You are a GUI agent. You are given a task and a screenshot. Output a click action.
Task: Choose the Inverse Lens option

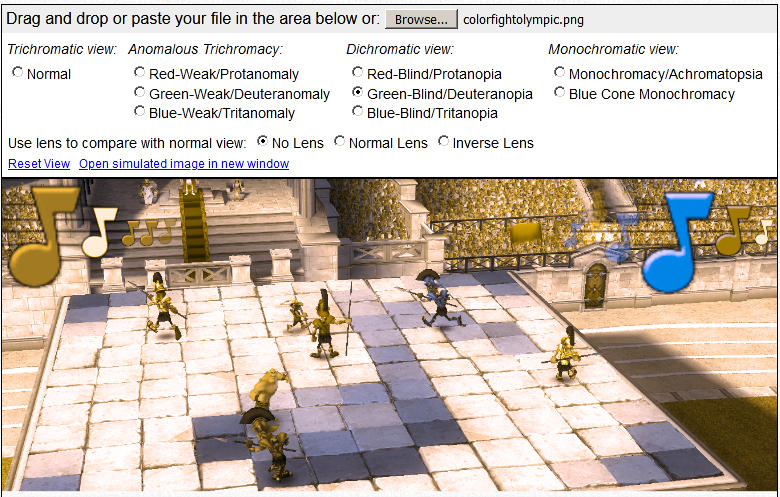pos(443,141)
